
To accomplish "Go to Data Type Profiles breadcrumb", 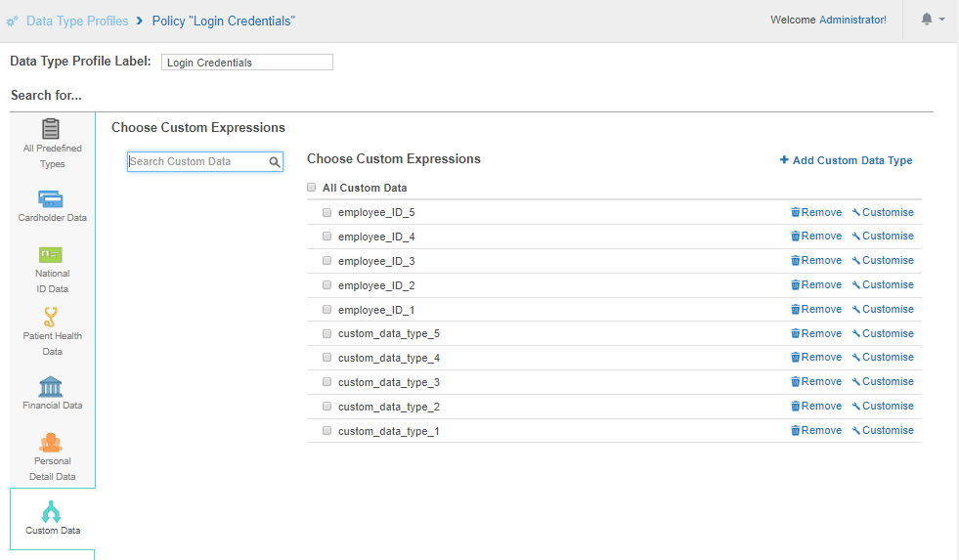I will pyautogui.click(x=77, y=21).
